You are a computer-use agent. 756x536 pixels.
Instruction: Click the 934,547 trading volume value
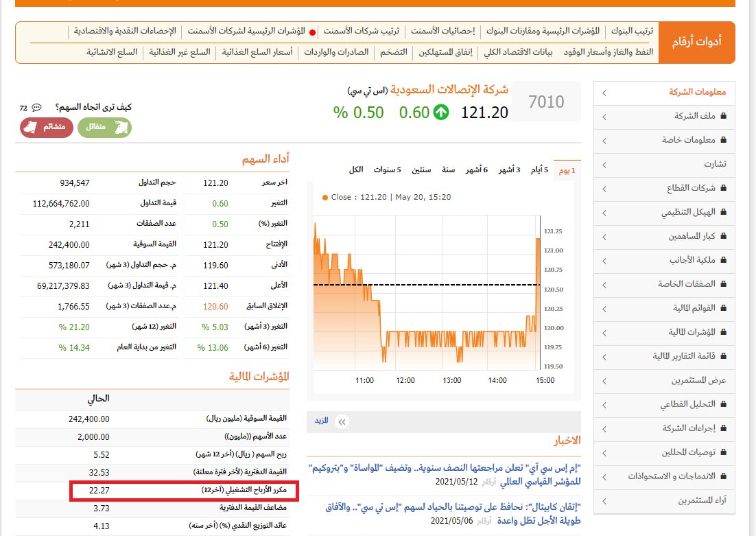[75, 183]
